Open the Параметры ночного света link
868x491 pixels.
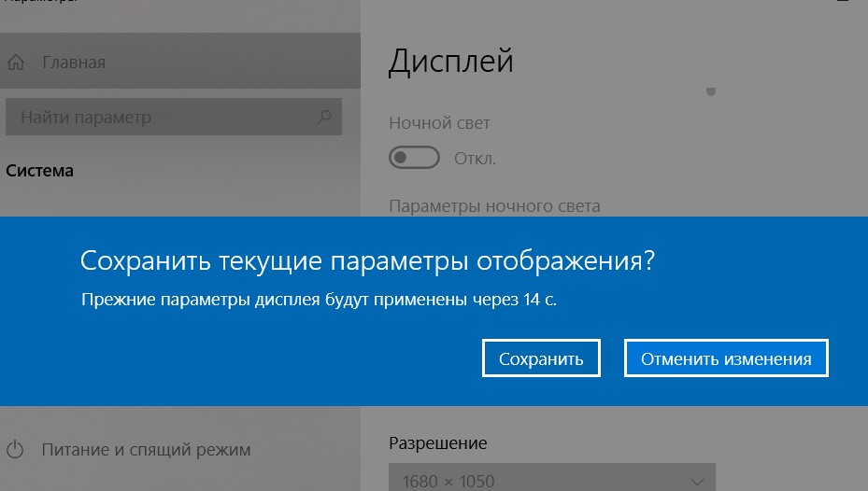coord(494,206)
